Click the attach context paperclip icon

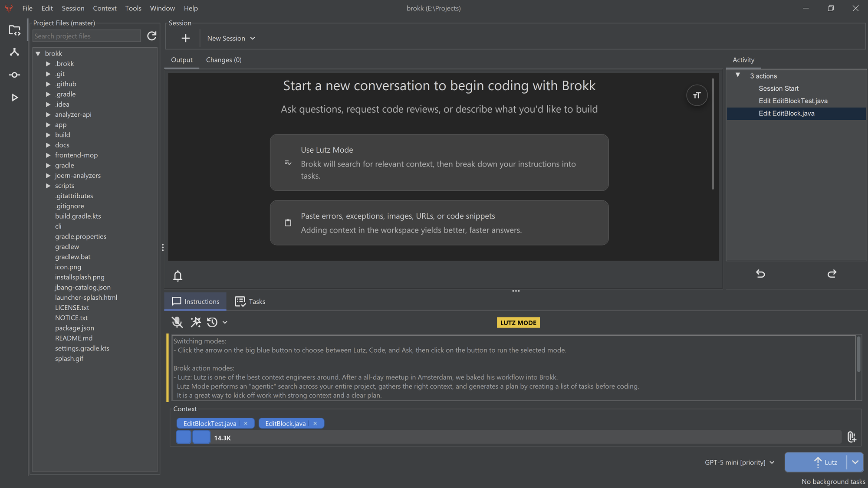(852, 437)
